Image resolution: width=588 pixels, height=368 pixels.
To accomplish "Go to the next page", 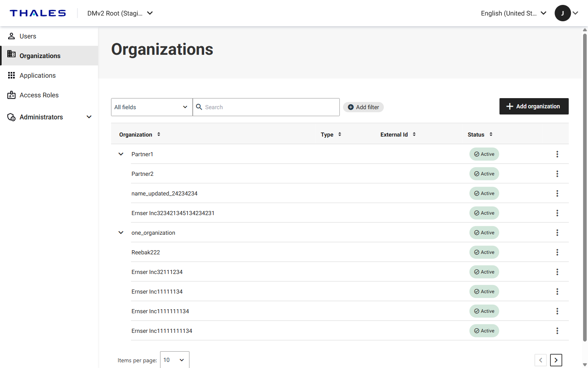I will pyautogui.click(x=556, y=360).
